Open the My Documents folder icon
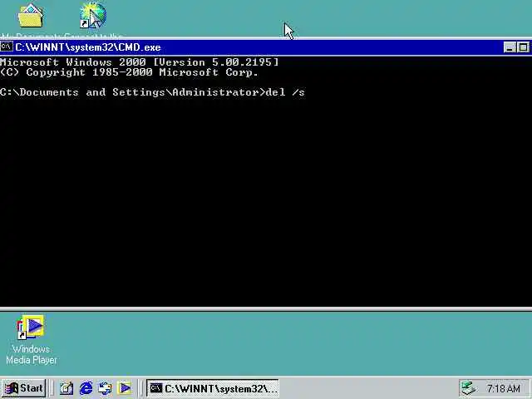 click(x=31, y=16)
